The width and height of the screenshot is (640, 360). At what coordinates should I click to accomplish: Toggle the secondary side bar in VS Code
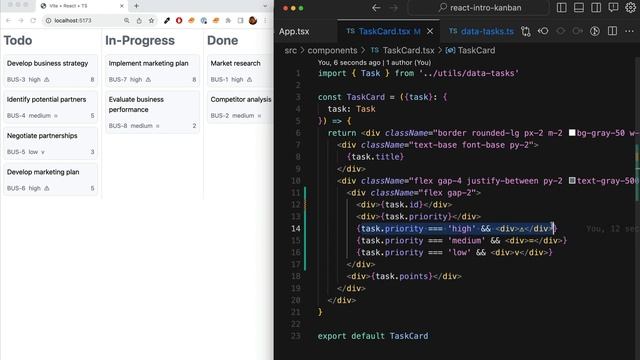[596, 8]
